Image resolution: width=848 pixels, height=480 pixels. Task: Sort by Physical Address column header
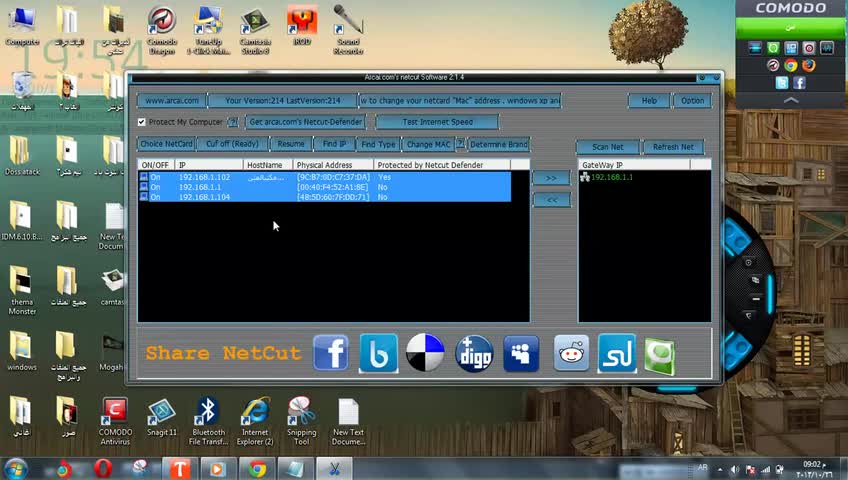pyautogui.click(x=333, y=165)
